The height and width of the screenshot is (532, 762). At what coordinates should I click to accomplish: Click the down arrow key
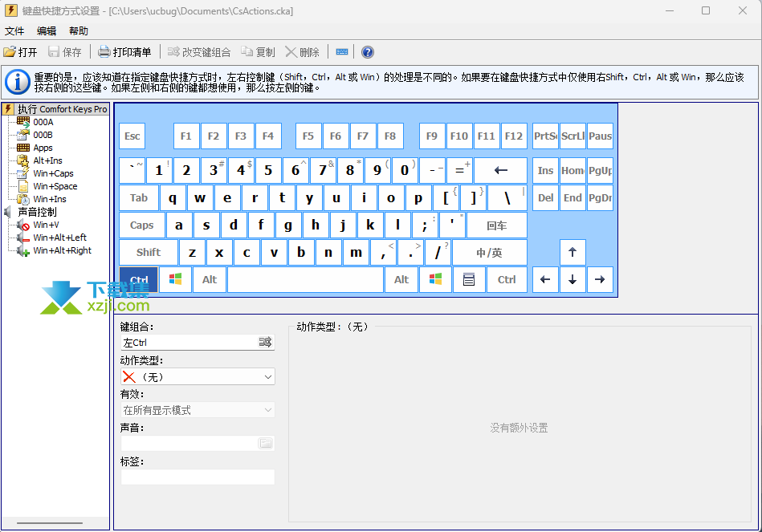(573, 279)
